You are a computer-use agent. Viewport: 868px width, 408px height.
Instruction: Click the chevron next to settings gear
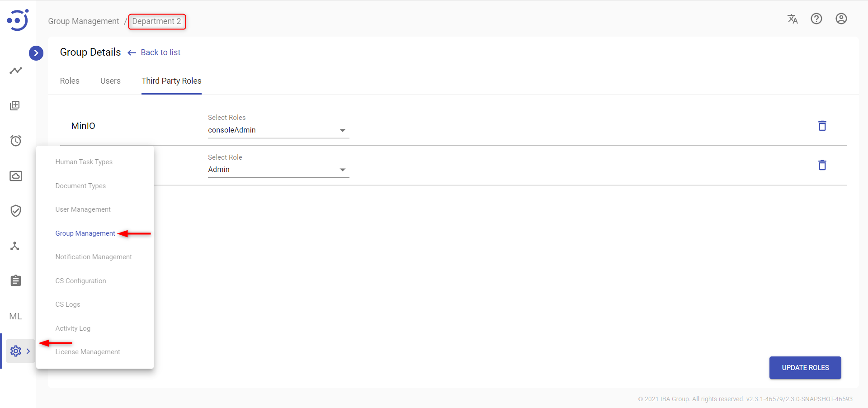tap(28, 351)
